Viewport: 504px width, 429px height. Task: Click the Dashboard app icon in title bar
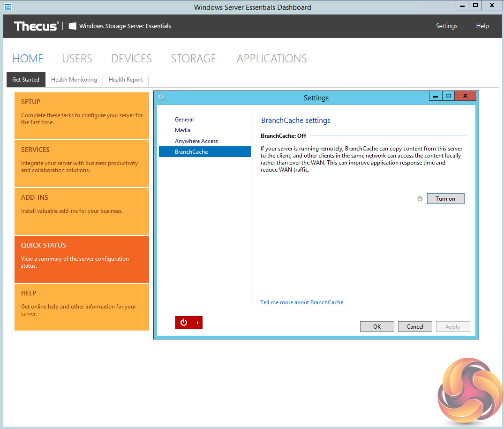(8, 7)
